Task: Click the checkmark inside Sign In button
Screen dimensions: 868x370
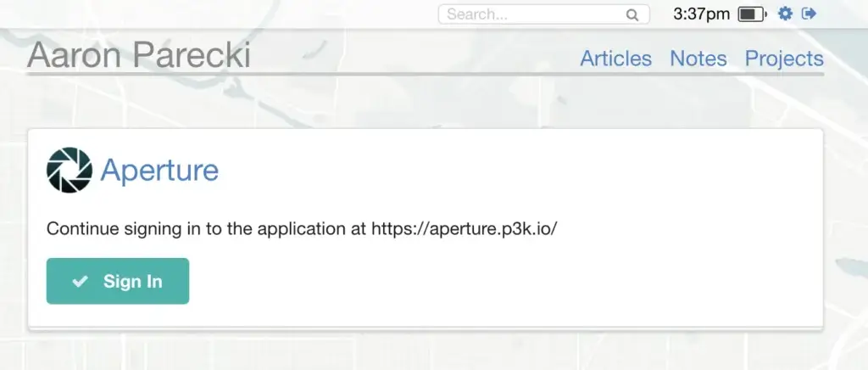Action: 81,282
